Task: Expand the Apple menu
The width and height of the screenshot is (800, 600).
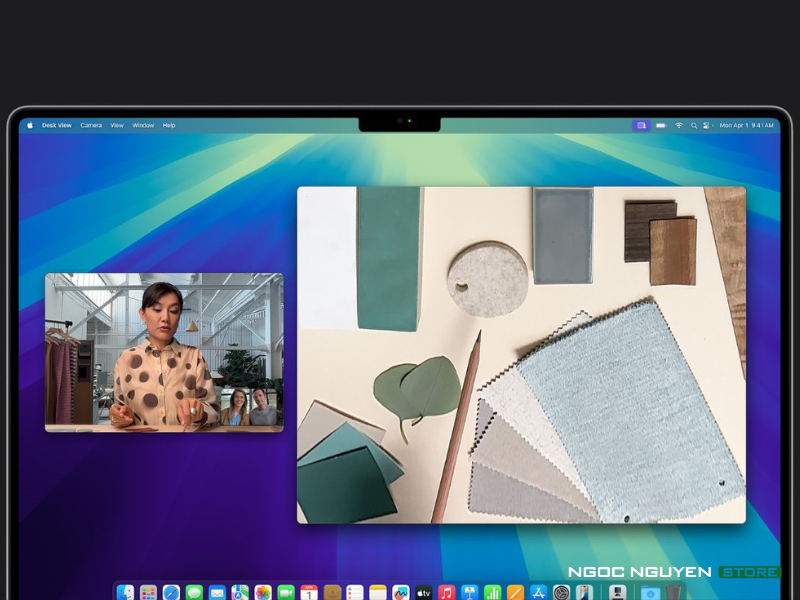Action: click(30, 125)
